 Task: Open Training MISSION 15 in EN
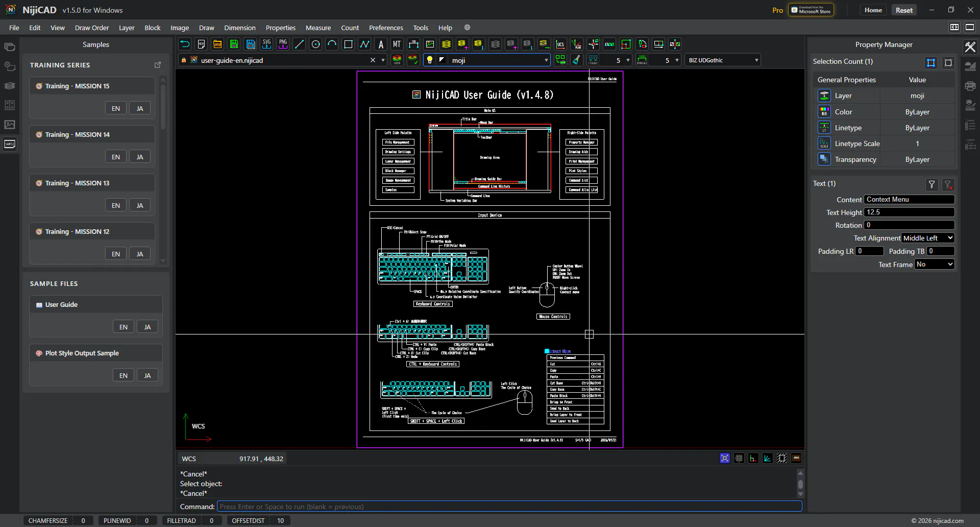click(x=116, y=108)
